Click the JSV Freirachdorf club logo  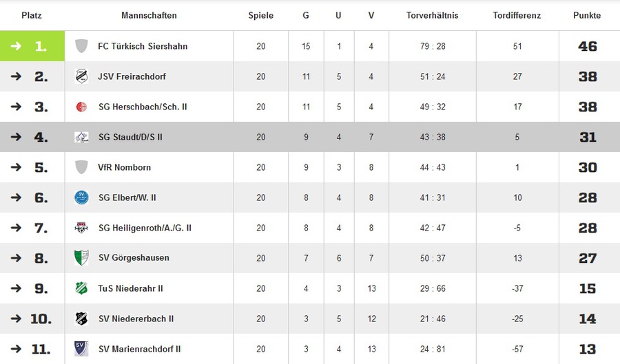coord(81,76)
